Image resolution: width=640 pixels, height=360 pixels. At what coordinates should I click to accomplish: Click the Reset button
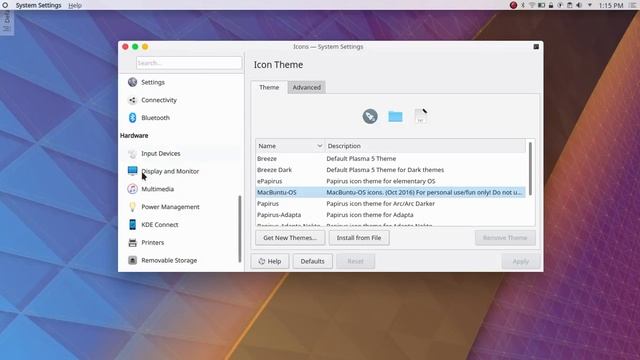click(355, 261)
